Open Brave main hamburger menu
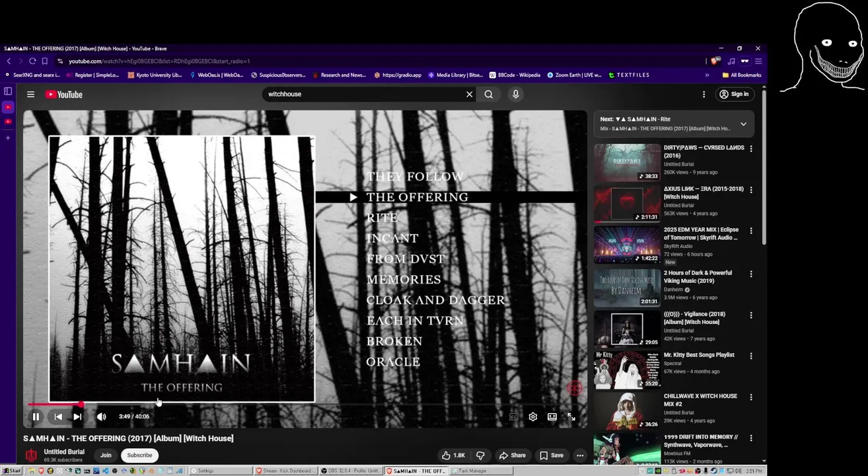Viewport: 868px width, 476px height. click(x=758, y=61)
